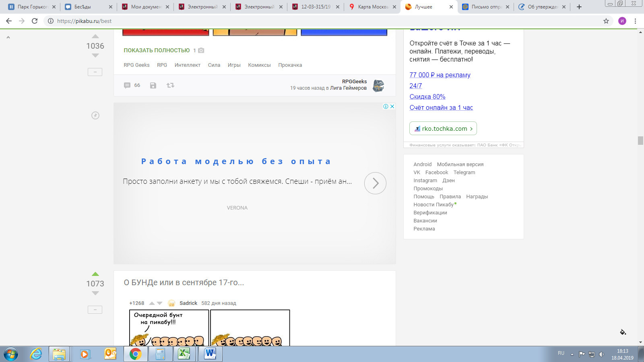Click the ad's next arrow button
The height and width of the screenshot is (362, 644).
pos(375,183)
